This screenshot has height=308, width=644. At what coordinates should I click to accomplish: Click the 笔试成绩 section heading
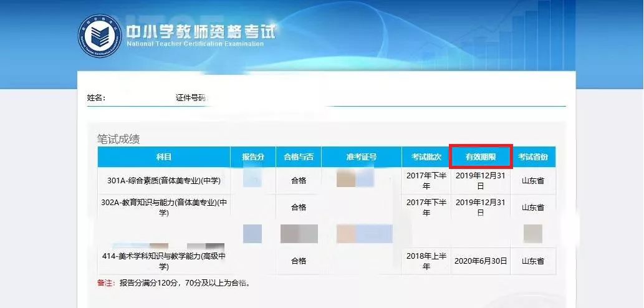click(118, 139)
